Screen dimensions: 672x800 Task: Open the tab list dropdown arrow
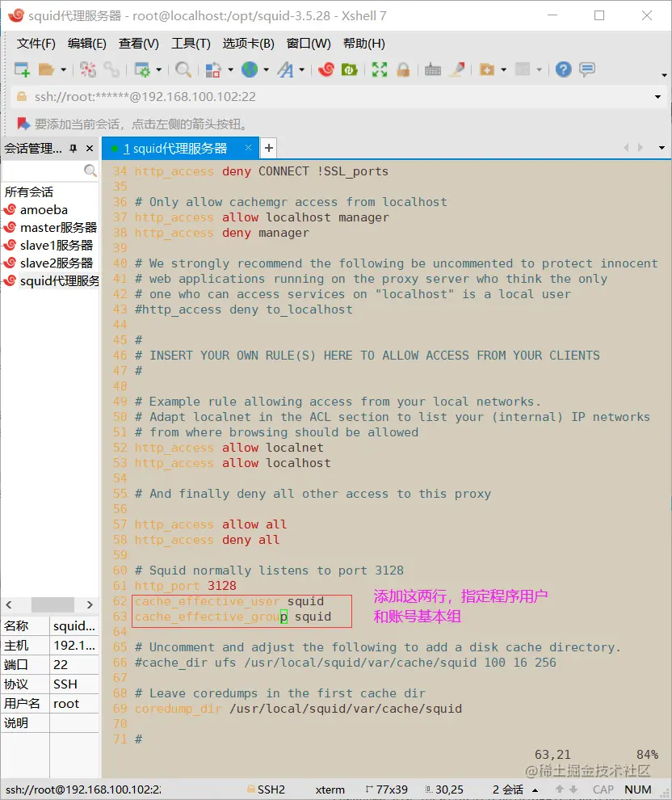(661, 148)
